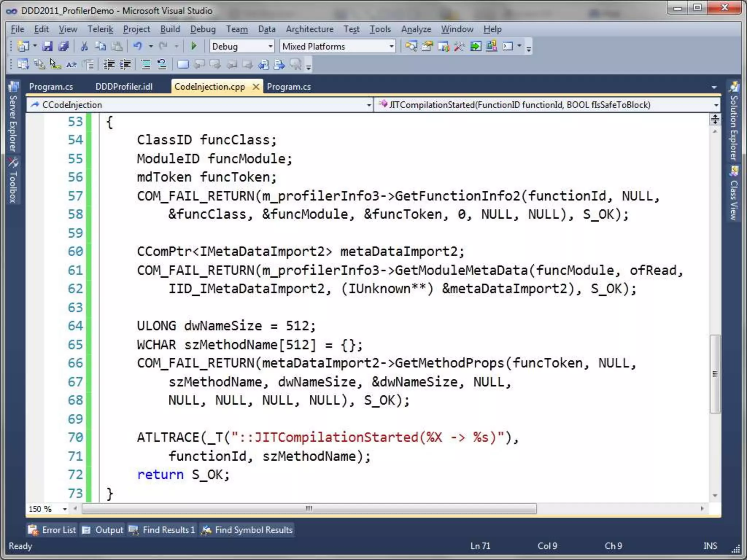This screenshot has width=747, height=560.
Task: Click the Comment Out Selection icon
Action: tap(146, 65)
